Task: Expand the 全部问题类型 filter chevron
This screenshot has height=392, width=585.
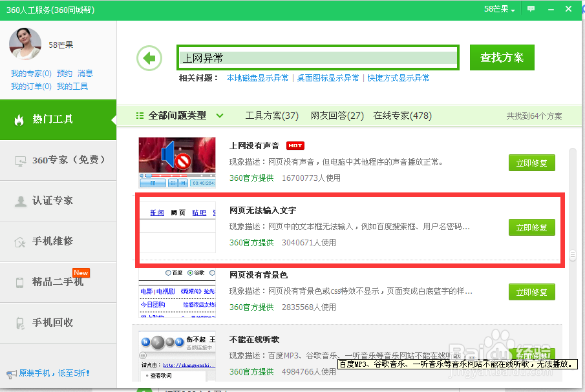Action: coord(220,116)
